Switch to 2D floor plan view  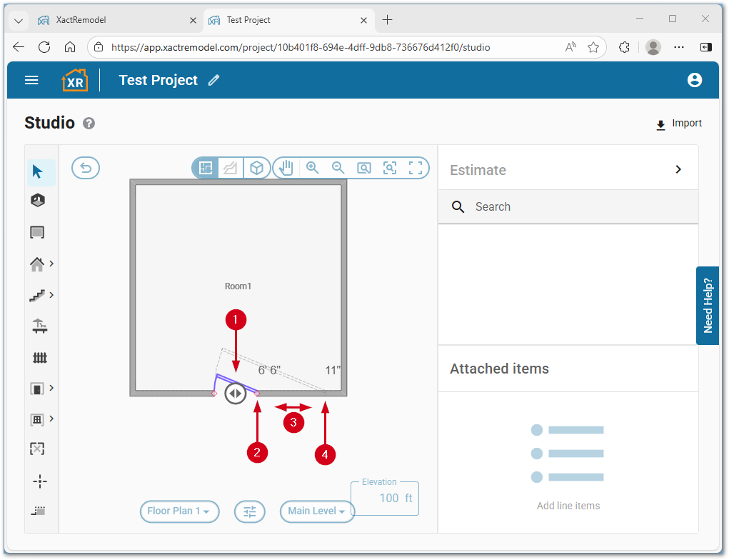click(206, 168)
